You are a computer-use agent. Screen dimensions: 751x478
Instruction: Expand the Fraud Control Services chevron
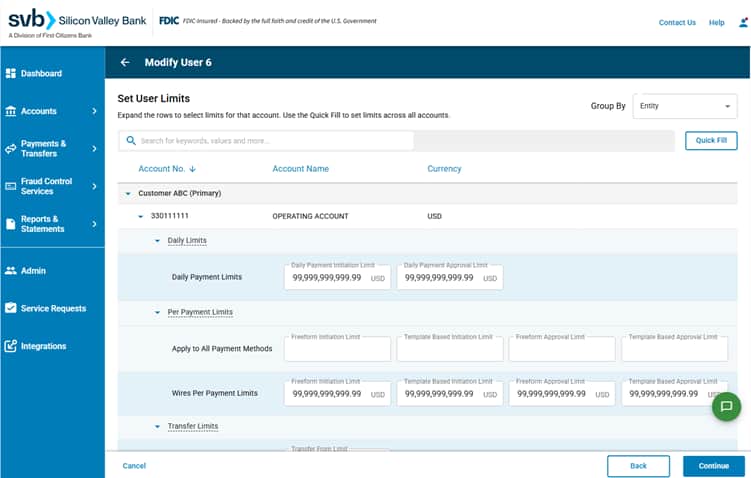click(x=94, y=186)
